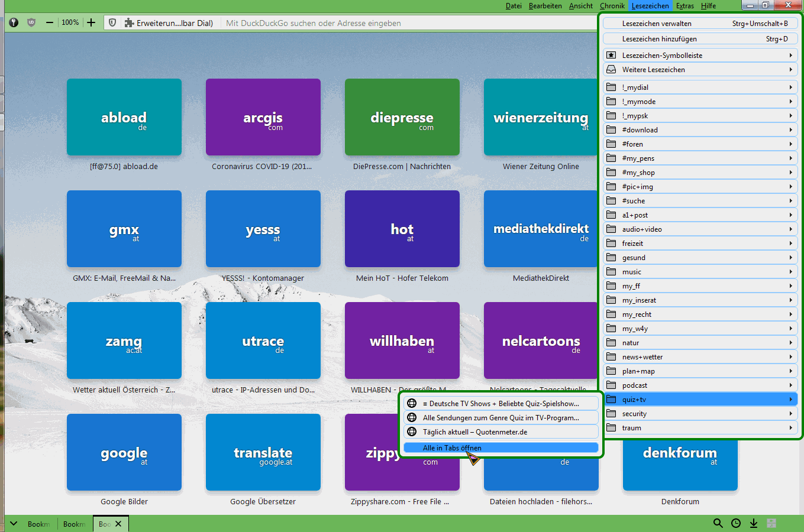804x532 pixels.
Task: Click the tracking protection shield in address bar
Action: click(x=112, y=22)
